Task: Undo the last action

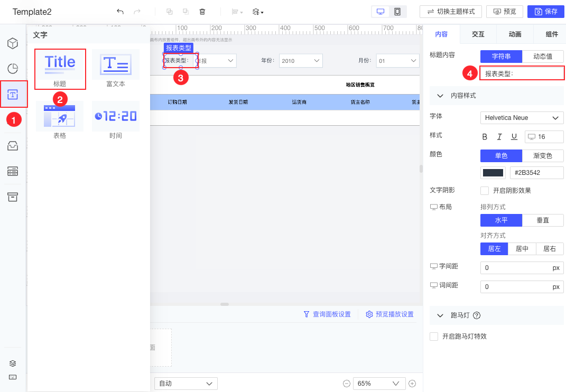Action: 120,12
